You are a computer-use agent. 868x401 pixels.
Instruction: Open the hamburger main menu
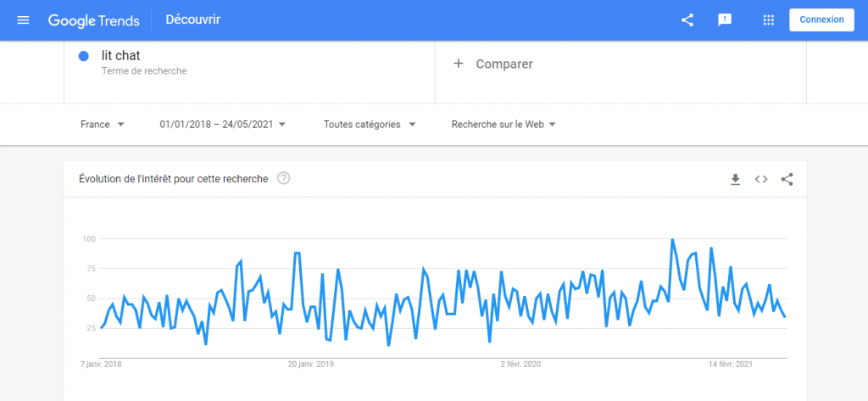23,19
